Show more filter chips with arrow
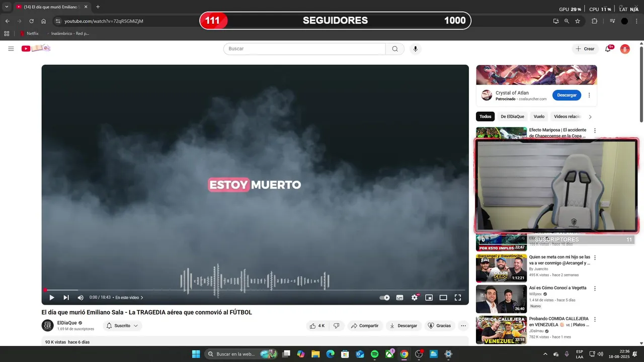The height and width of the screenshot is (362, 644). click(590, 117)
